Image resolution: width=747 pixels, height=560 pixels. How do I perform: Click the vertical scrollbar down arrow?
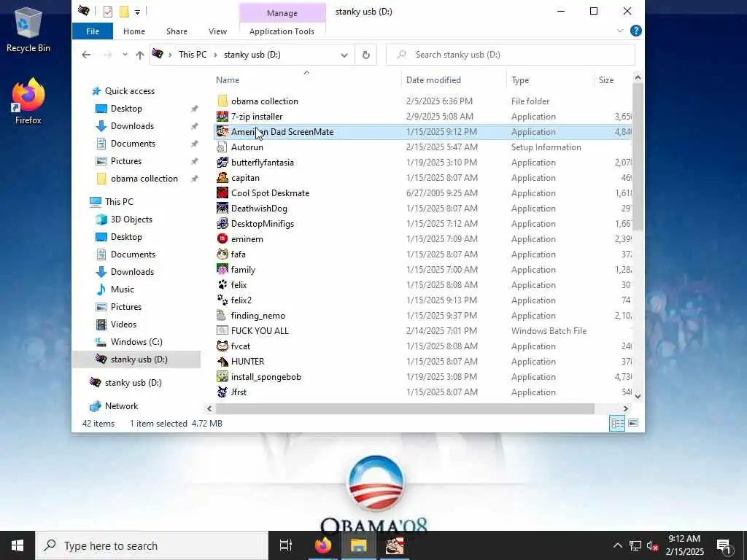click(638, 396)
